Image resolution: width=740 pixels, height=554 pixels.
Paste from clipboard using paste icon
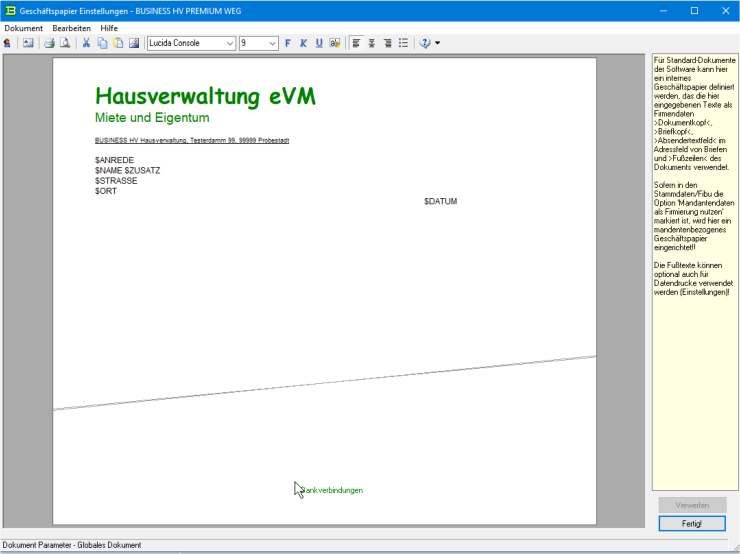pyautogui.click(x=118, y=43)
